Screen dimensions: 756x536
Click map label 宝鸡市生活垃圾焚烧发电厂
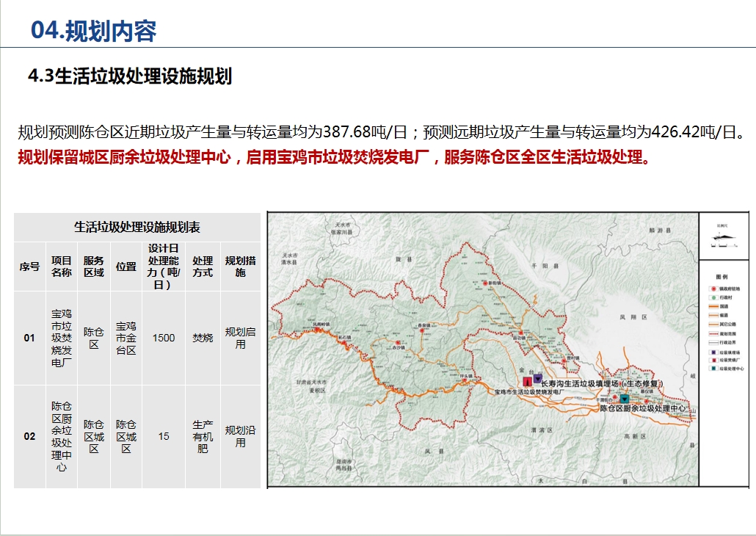pyautogui.click(x=529, y=392)
